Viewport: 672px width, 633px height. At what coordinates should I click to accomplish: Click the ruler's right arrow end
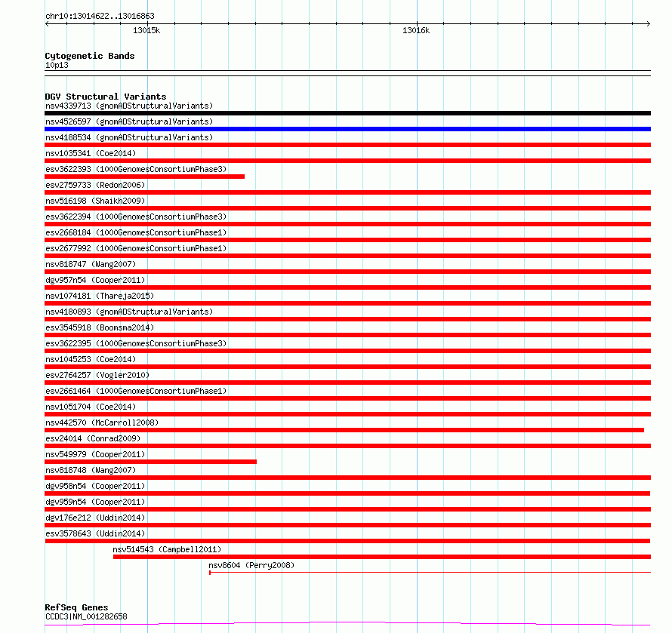pos(649,24)
